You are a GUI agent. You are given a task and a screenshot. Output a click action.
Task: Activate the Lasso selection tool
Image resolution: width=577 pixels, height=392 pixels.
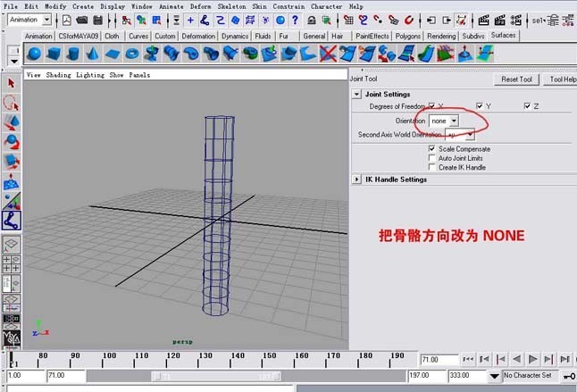(12, 102)
